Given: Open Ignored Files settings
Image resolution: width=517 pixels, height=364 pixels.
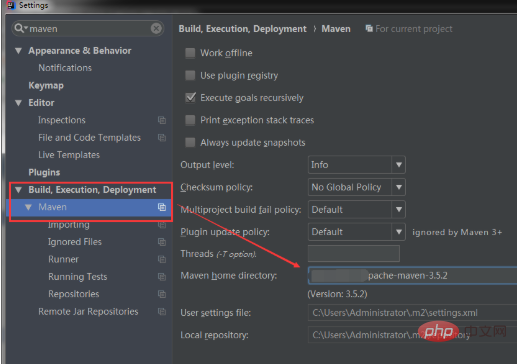Looking at the screenshot, I should click(x=75, y=242).
